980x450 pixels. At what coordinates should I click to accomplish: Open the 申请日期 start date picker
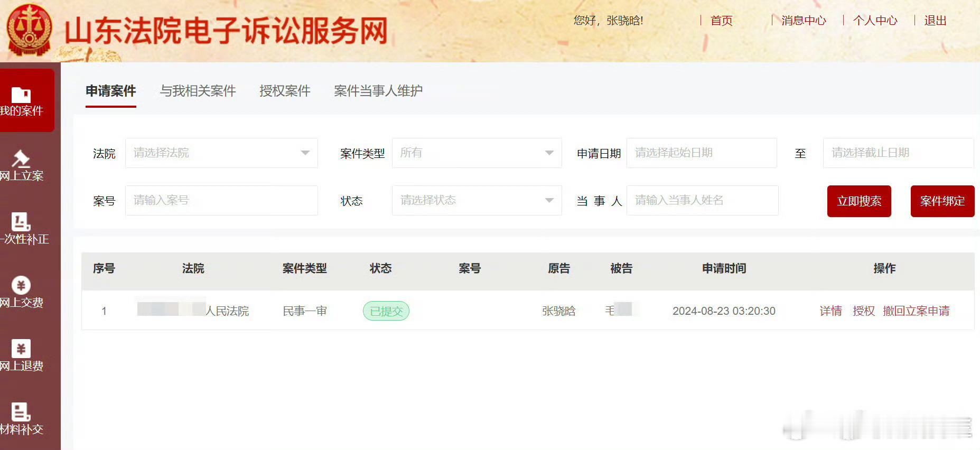click(702, 153)
